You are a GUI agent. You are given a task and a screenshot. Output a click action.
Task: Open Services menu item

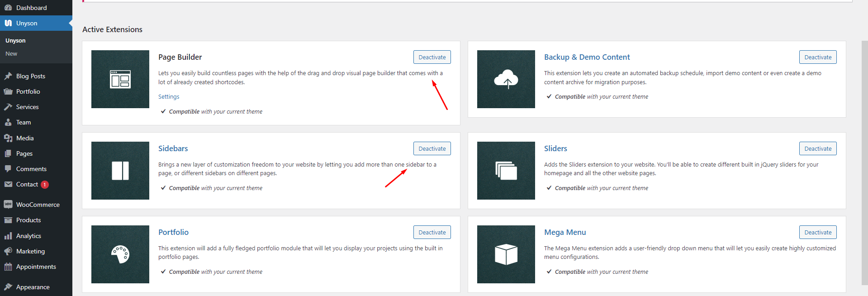[36, 107]
